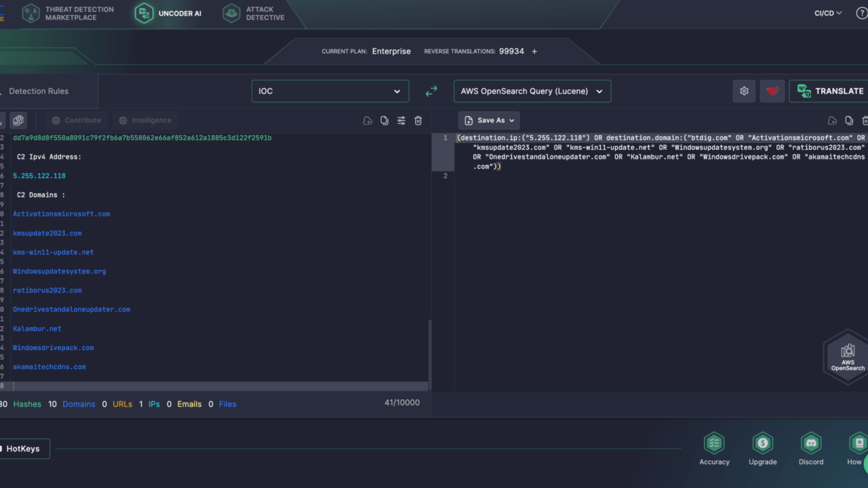Click Windowsdrivepack.com in the input list

pyautogui.click(x=53, y=348)
